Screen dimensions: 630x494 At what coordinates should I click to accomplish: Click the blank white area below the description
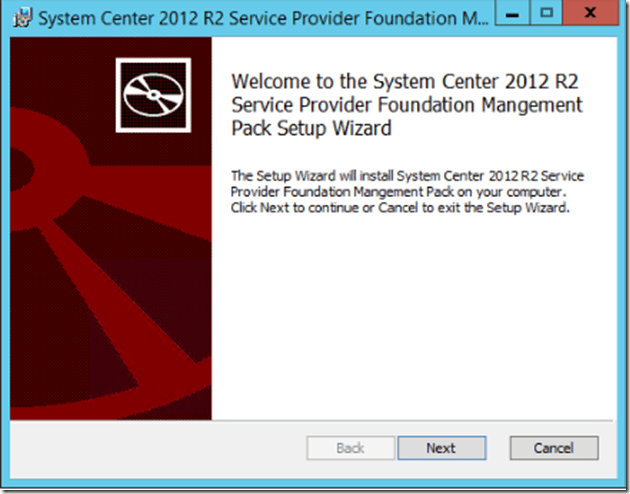click(x=410, y=320)
